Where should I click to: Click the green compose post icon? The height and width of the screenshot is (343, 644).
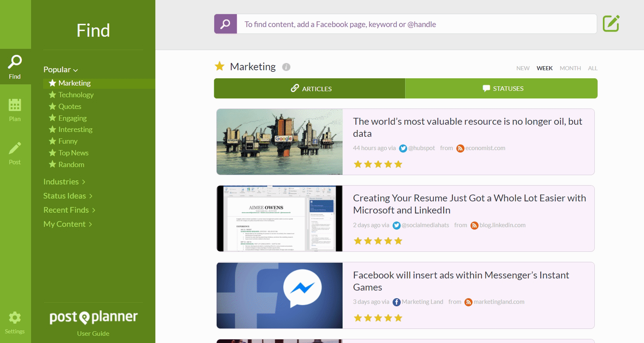[x=611, y=23]
